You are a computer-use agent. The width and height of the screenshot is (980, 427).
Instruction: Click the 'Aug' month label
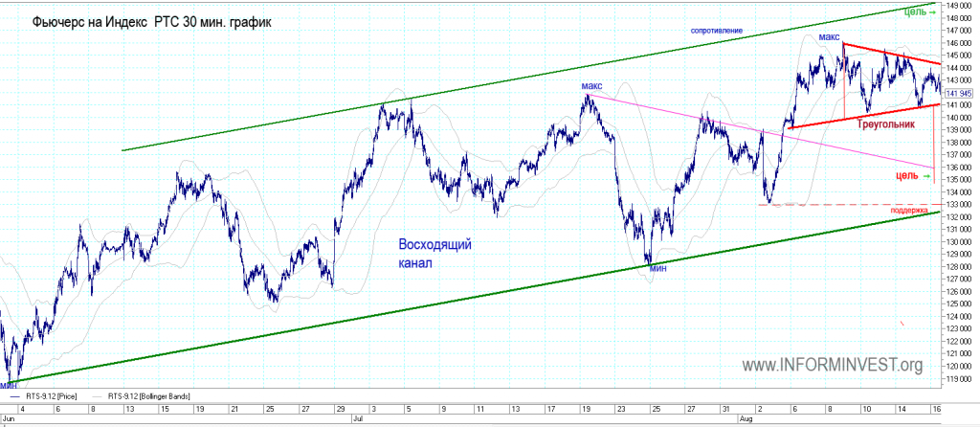point(746,417)
